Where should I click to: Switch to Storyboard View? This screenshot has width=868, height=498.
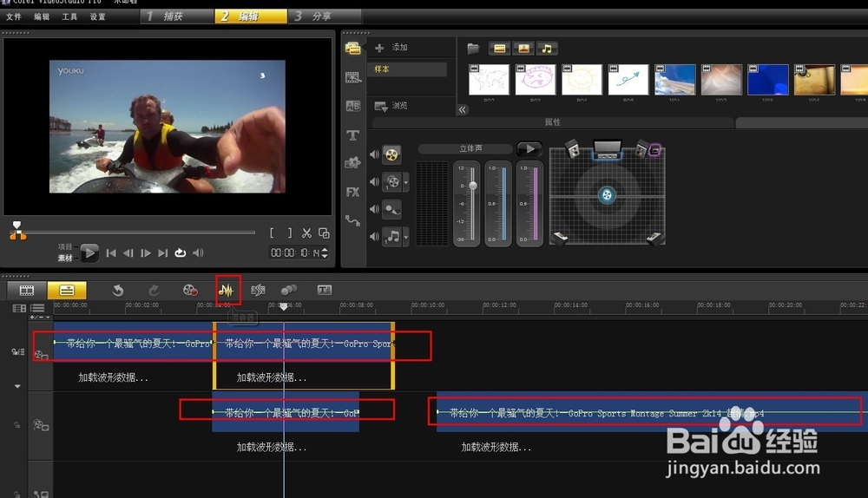[x=27, y=290]
